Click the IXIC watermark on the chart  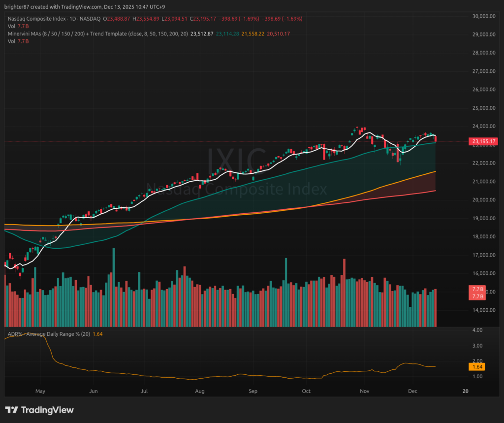point(236,161)
